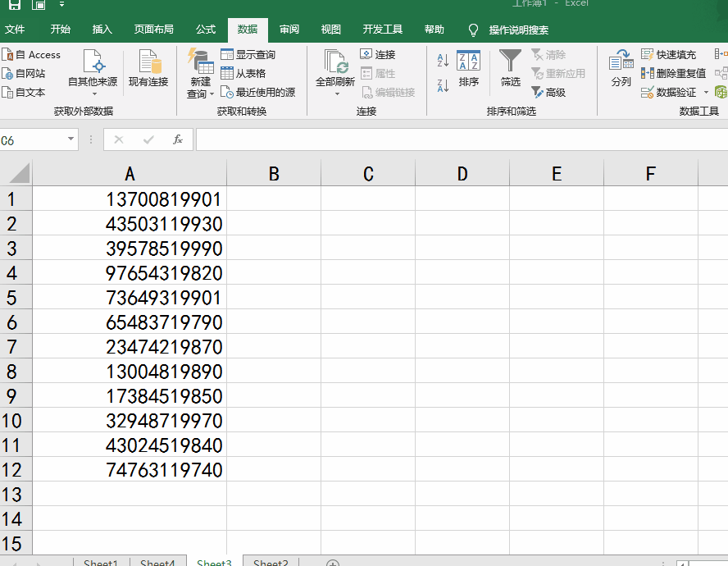The image size is (728, 566).
Task: Open existing connections (现有连接)
Action: [148, 72]
